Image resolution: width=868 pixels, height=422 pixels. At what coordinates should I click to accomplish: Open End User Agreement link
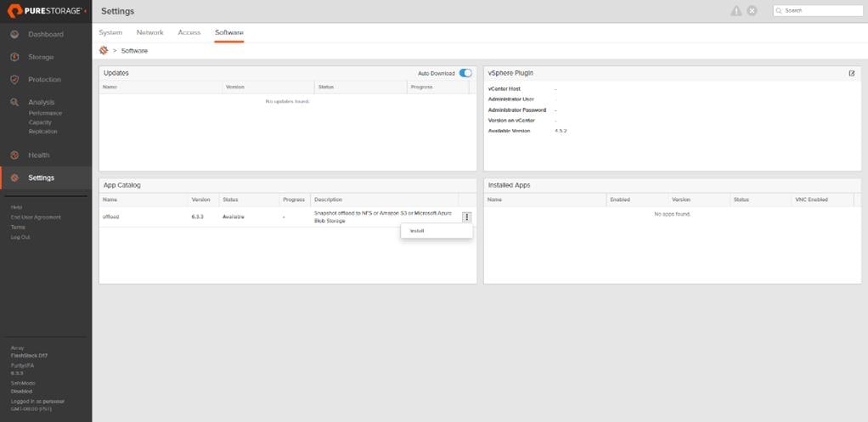coord(36,217)
